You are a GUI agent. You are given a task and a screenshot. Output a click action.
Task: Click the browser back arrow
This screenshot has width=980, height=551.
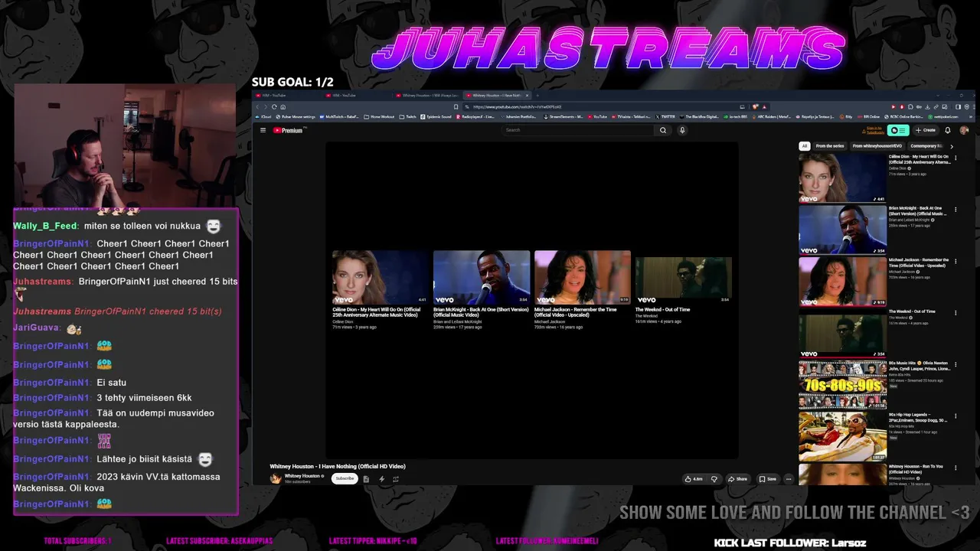coord(257,106)
